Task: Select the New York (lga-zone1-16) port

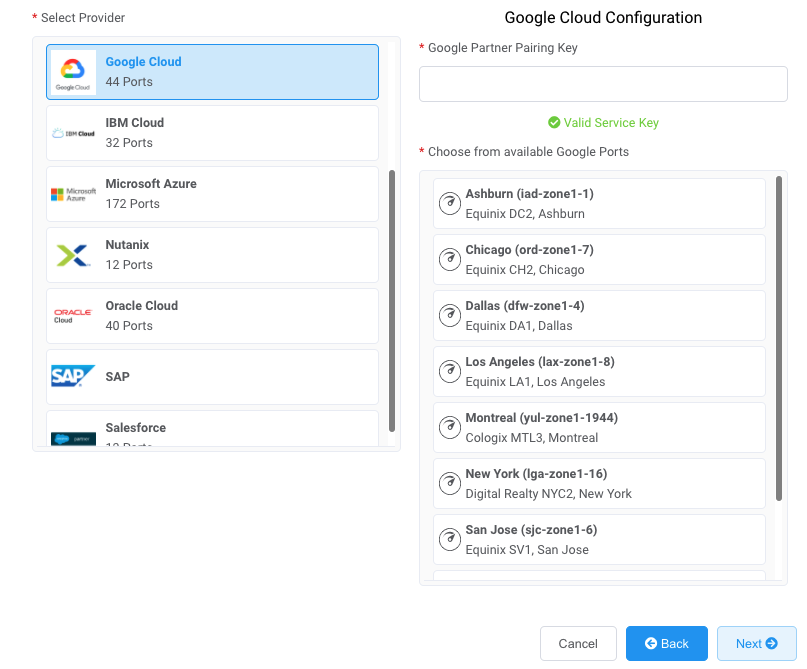Action: click(x=599, y=484)
